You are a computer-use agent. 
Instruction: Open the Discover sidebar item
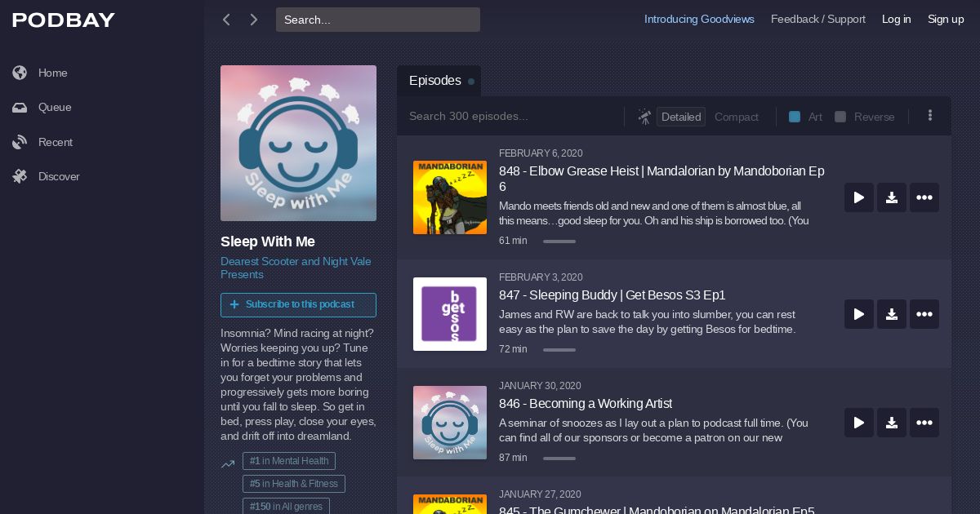(47, 176)
